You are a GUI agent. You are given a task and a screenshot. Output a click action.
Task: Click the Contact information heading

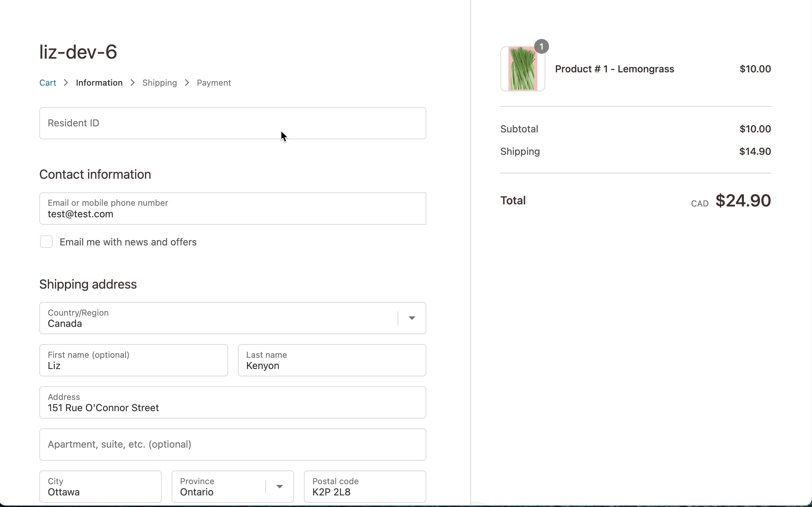pyautogui.click(x=95, y=175)
